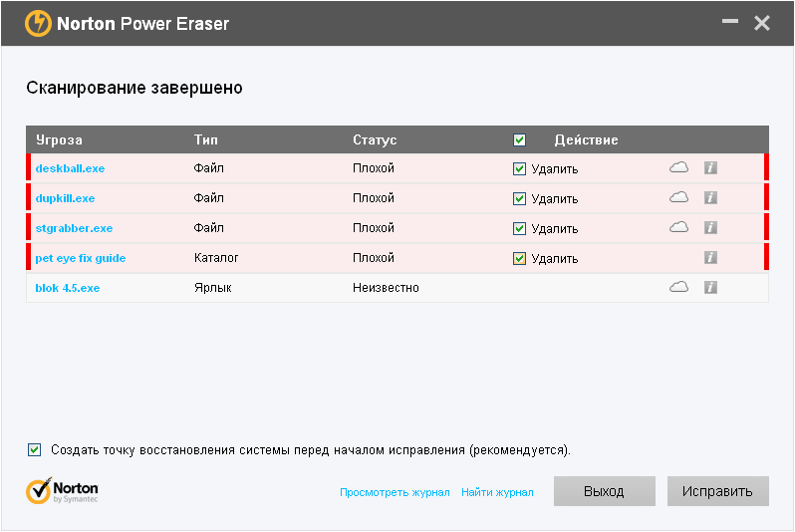
Task: Show info for blok 4.5.exe
Action: (x=711, y=288)
